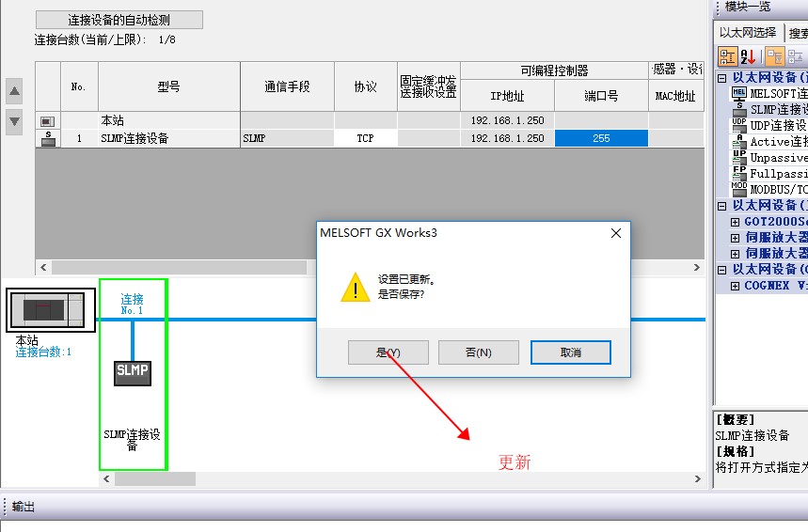The width and height of the screenshot is (808, 532).
Task: Select the SLMP device icon in module list
Action: (739, 109)
